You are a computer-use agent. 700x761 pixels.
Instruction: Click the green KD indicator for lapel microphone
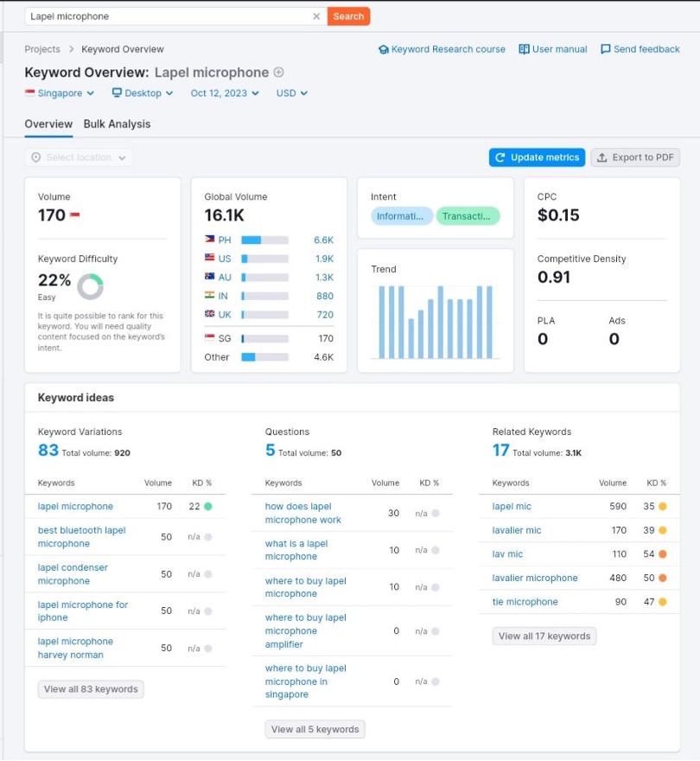coord(208,507)
